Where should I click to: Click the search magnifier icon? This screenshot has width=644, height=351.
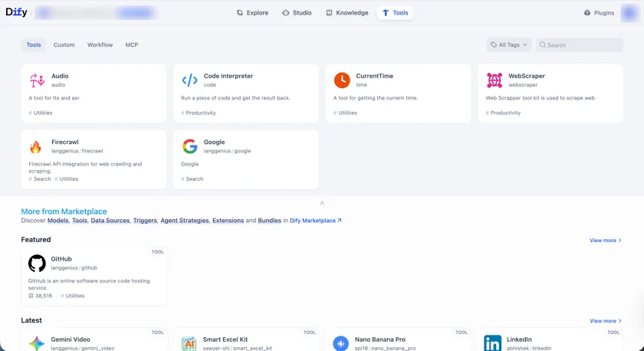click(x=543, y=44)
